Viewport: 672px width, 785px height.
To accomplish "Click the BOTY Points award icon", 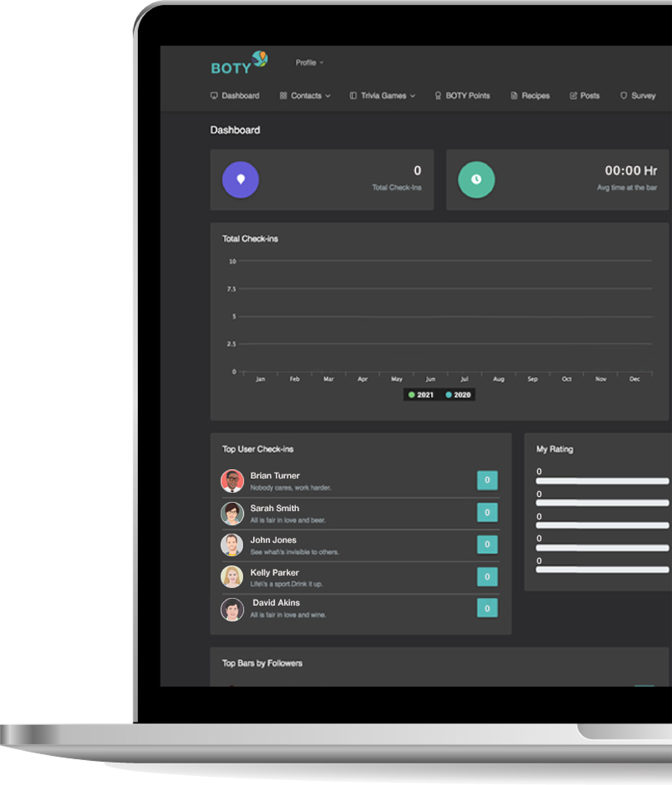I will (438, 96).
